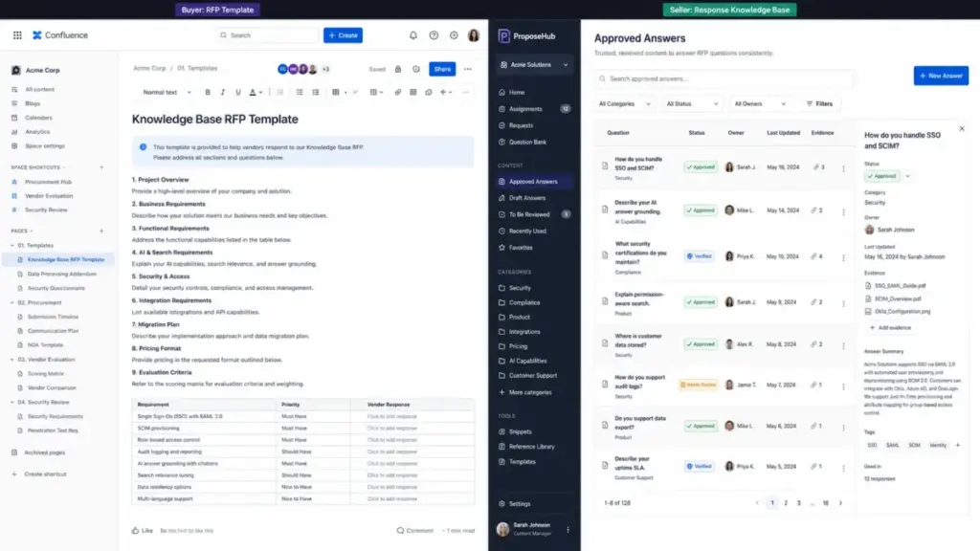Screen dimensions: 980x551
Task: Like the Knowledge Base RFP Template page
Action: (x=142, y=530)
